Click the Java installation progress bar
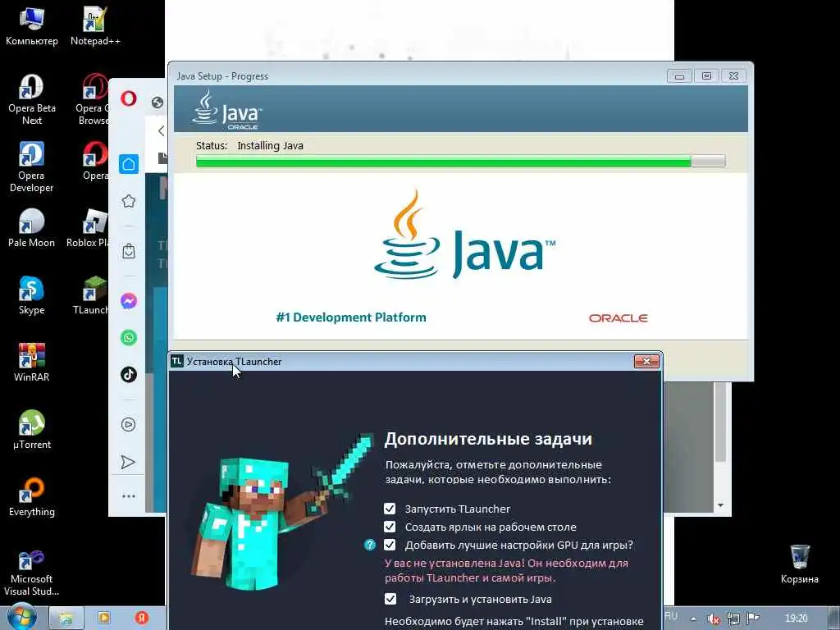Image resolution: width=840 pixels, height=630 pixels. (x=461, y=161)
